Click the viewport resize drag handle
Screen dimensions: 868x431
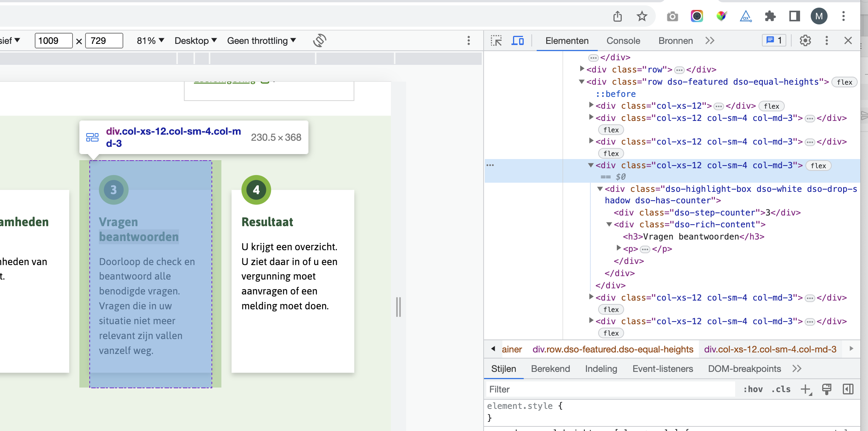pyautogui.click(x=398, y=307)
